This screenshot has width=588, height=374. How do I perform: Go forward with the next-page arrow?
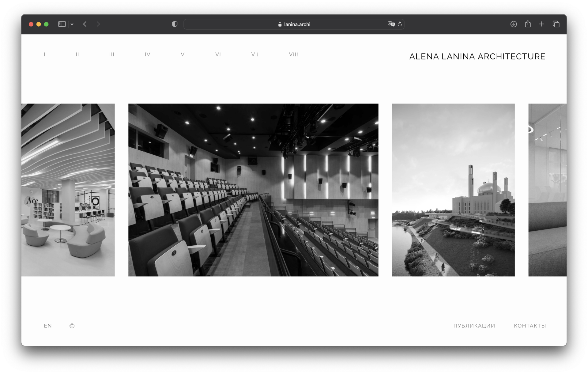click(98, 24)
